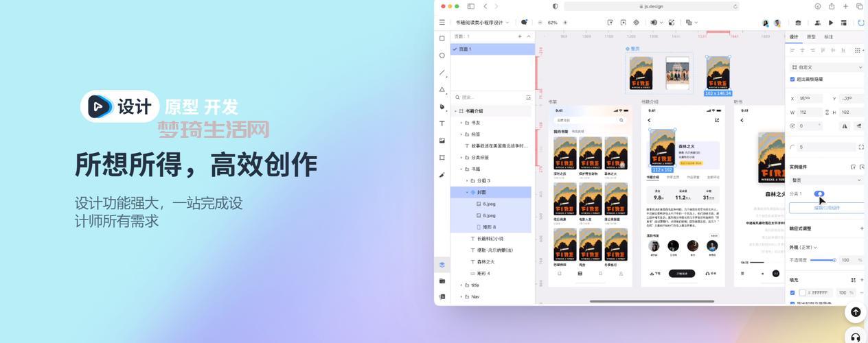868x343 pixels.
Task: Expand the 书友 layer folder
Action: point(461,123)
